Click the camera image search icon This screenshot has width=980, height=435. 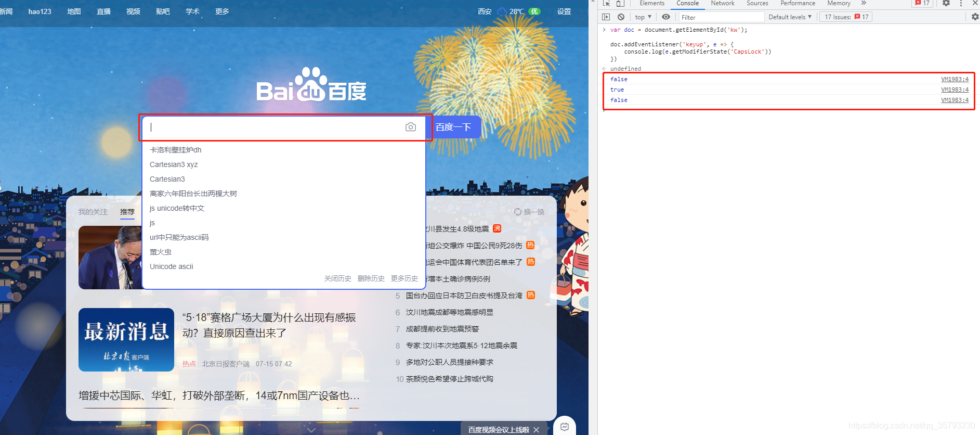point(411,127)
